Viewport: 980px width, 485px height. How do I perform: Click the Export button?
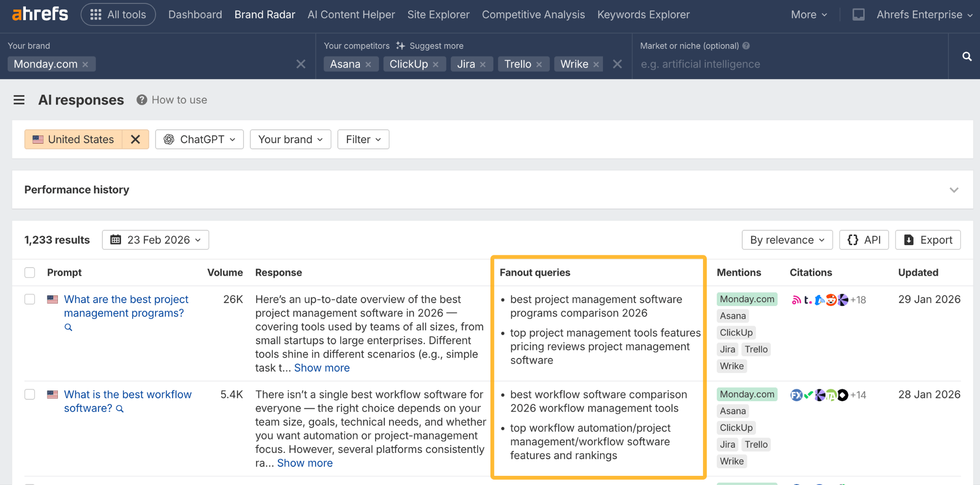[927, 239]
